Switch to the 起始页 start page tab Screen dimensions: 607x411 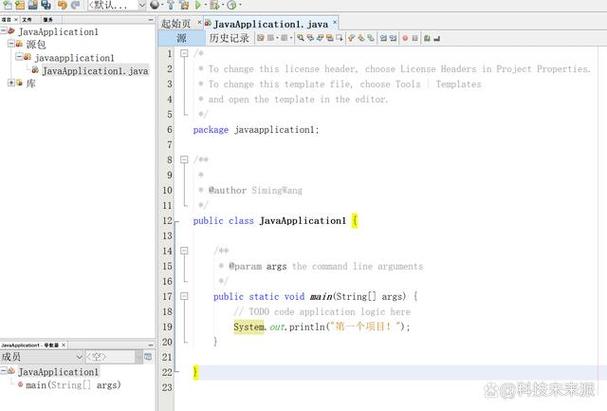pyautogui.click(x=176, y=24)
